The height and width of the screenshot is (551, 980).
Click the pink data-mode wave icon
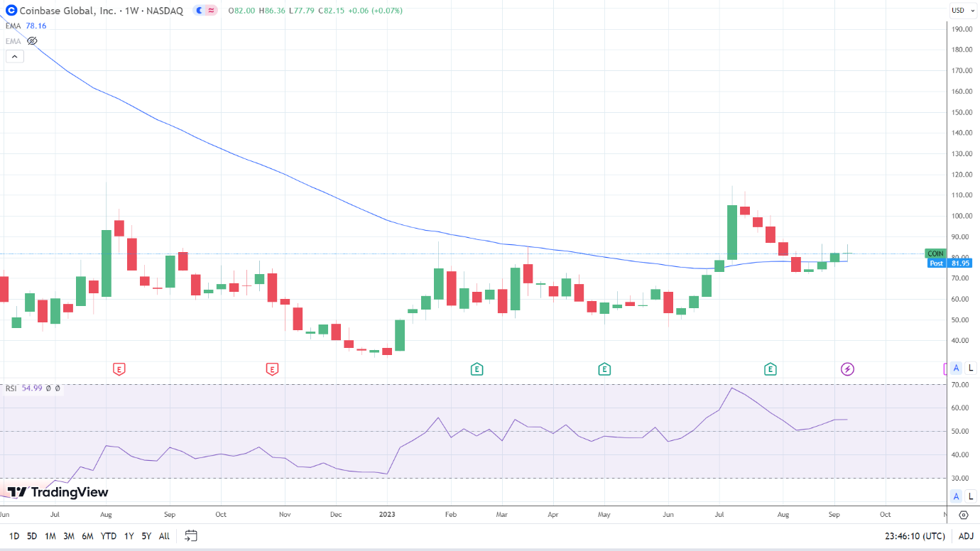pyautogui.click(x=212, y=11)
